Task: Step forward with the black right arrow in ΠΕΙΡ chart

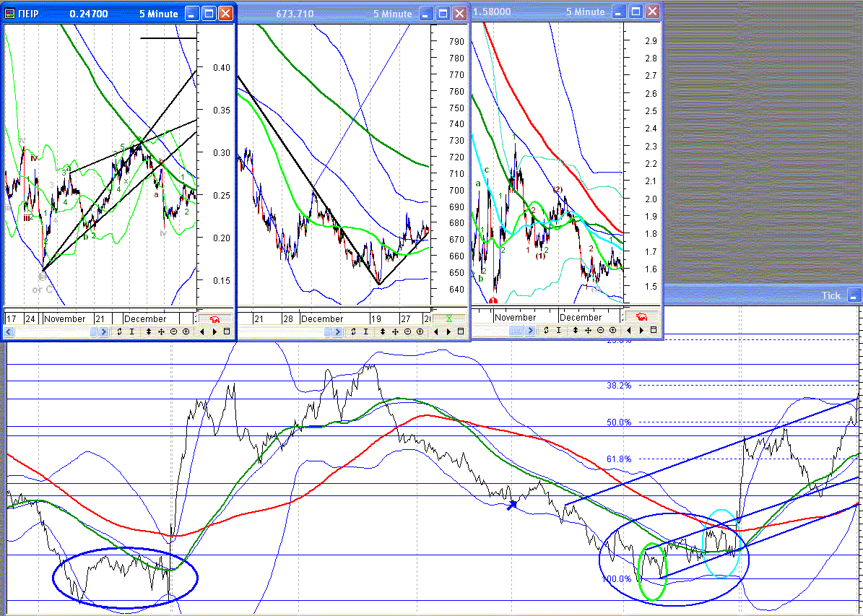Action: click(214, 331)
